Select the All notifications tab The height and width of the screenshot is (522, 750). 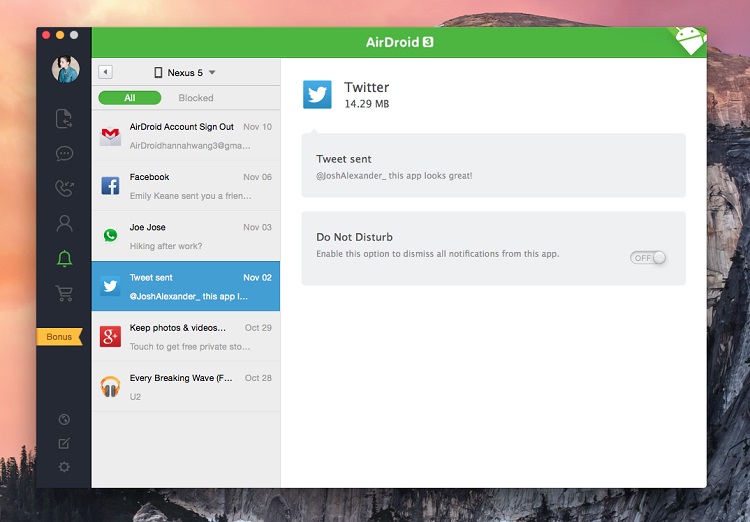coord(130,98)
